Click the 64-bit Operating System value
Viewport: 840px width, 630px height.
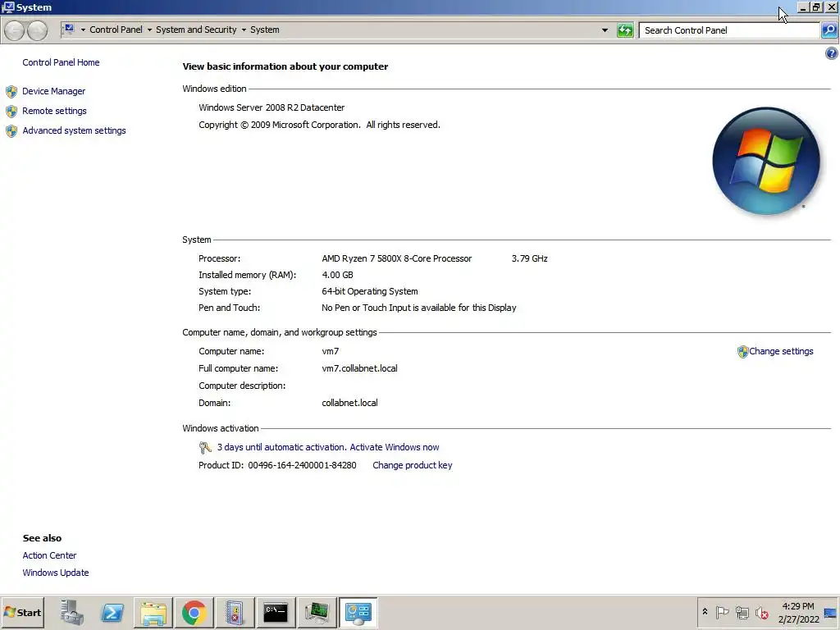[x=370, y=291]
